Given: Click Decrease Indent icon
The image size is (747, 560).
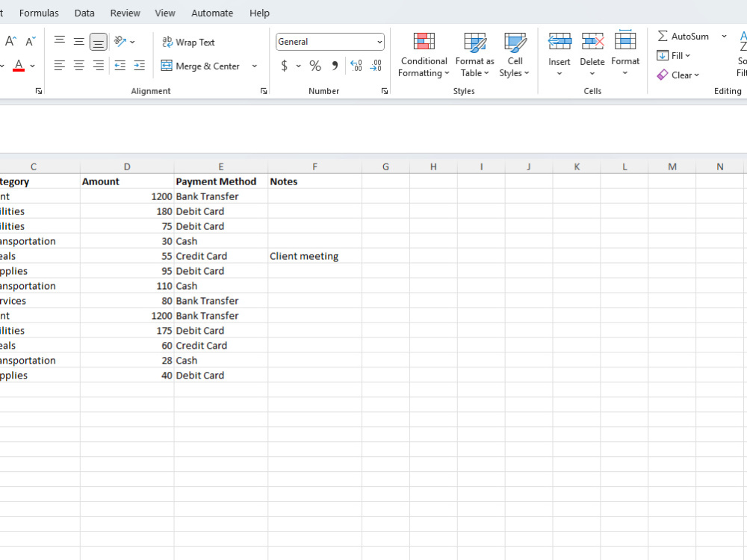Looking at the screenshot, I should tap(120, 66).
